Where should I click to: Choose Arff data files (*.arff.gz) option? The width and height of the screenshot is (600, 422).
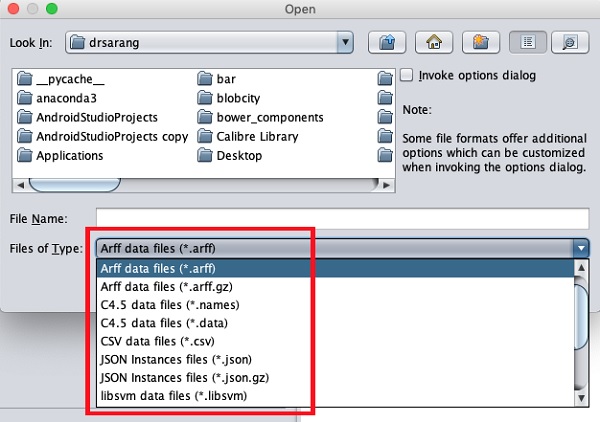point(335,287)
